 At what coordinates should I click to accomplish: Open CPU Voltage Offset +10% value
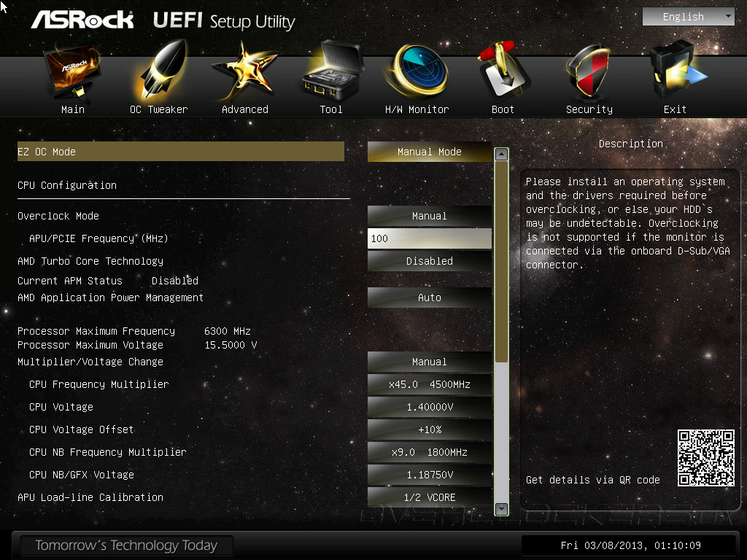click(x=429, y=429)
